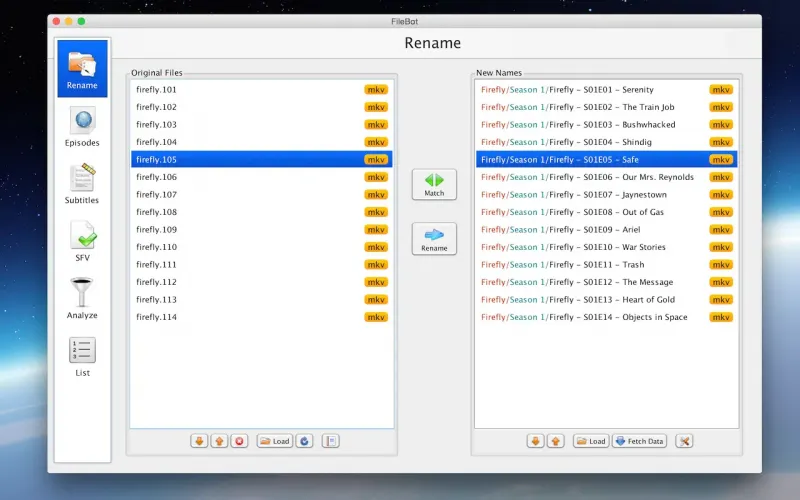Open the Episodes panel
This screenshot has width=800, height=500.
[x=82, y=127]
